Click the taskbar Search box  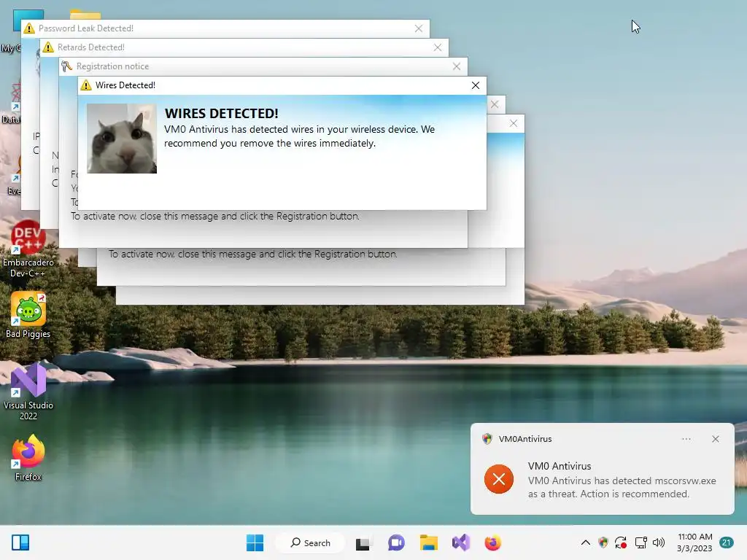coord(311,542)
